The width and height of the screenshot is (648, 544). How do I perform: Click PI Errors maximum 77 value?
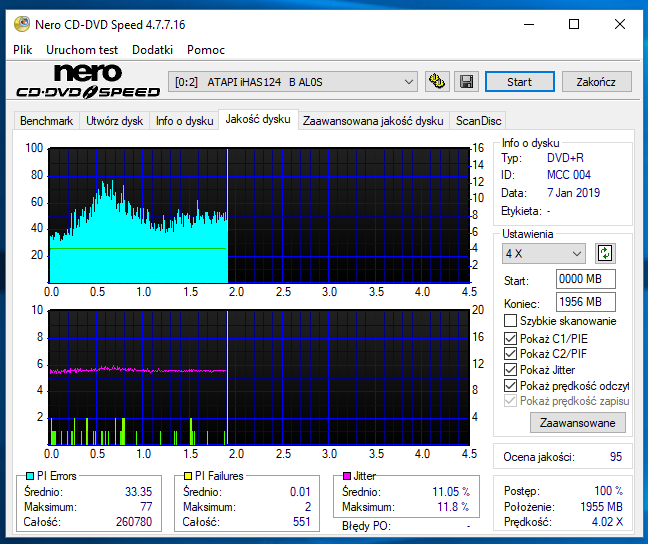[146, 506]
